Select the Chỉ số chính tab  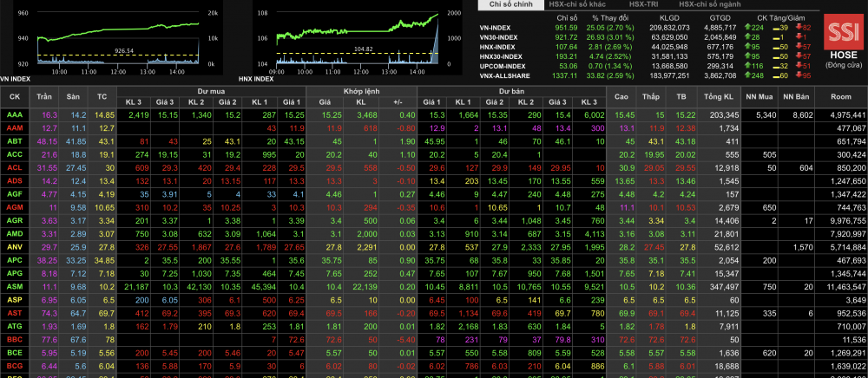[509, 5]
